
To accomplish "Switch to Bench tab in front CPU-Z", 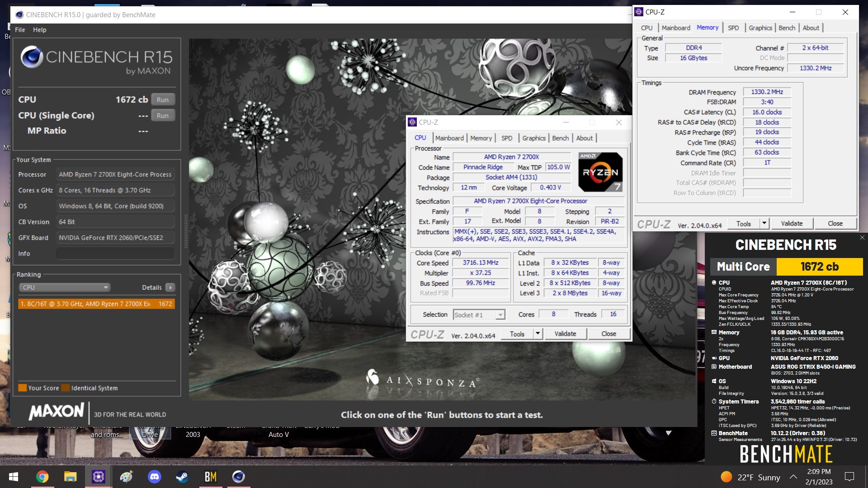I will pyautogui.click(x=560, y=138).
